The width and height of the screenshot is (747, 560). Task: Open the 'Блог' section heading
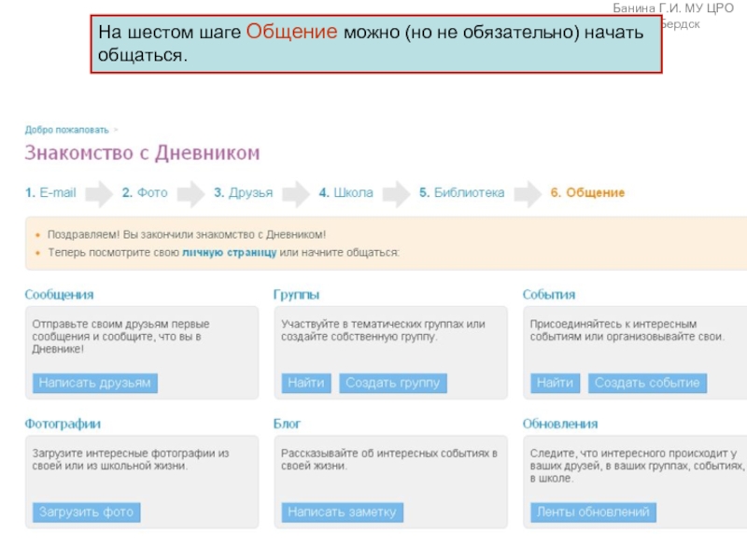(287, 424)
